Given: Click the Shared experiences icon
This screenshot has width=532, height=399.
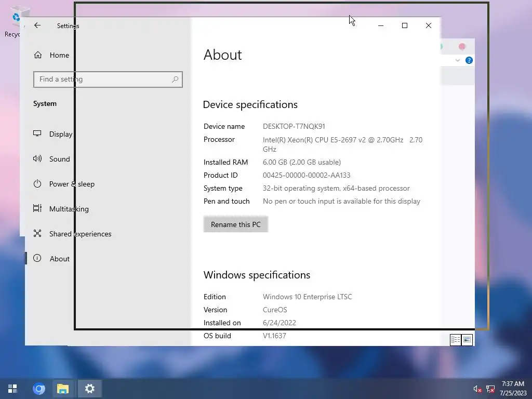Looking at the screenshot, I should coord(37,233).
